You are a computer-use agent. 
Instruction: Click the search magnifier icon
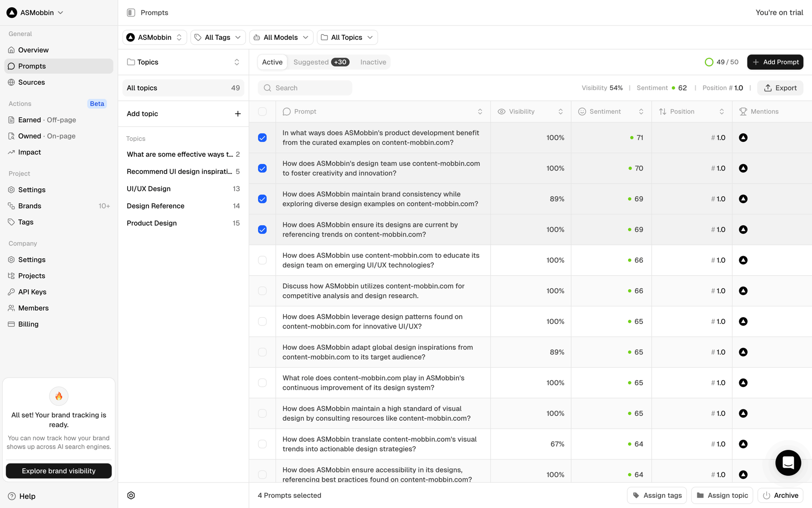coord(267,88)
